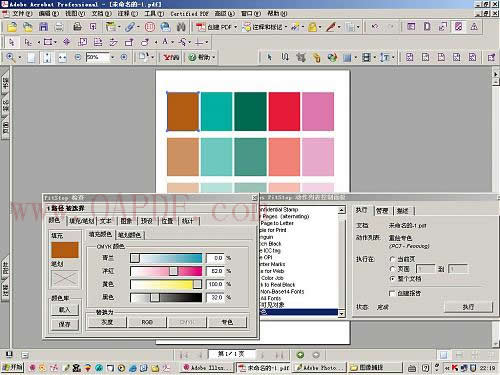Go to last page navigation icon
The image size is (500, 375).
coord(280,355)
